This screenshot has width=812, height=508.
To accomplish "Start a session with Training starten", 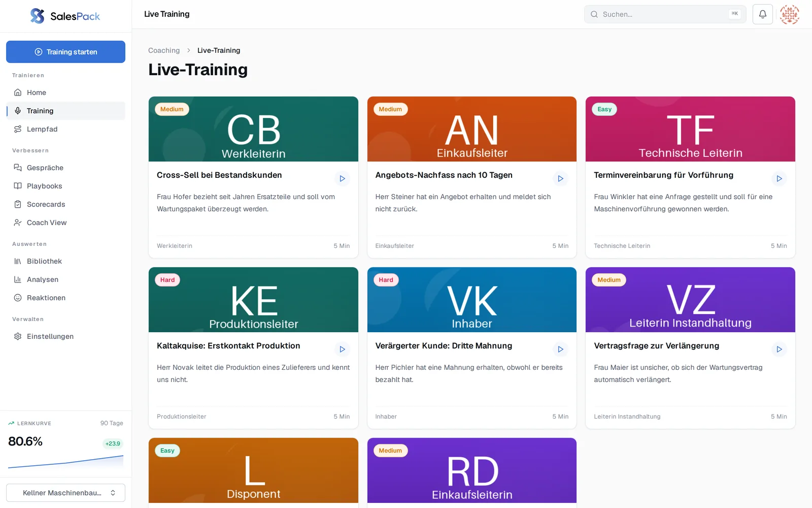I will [x=65, y=52].
